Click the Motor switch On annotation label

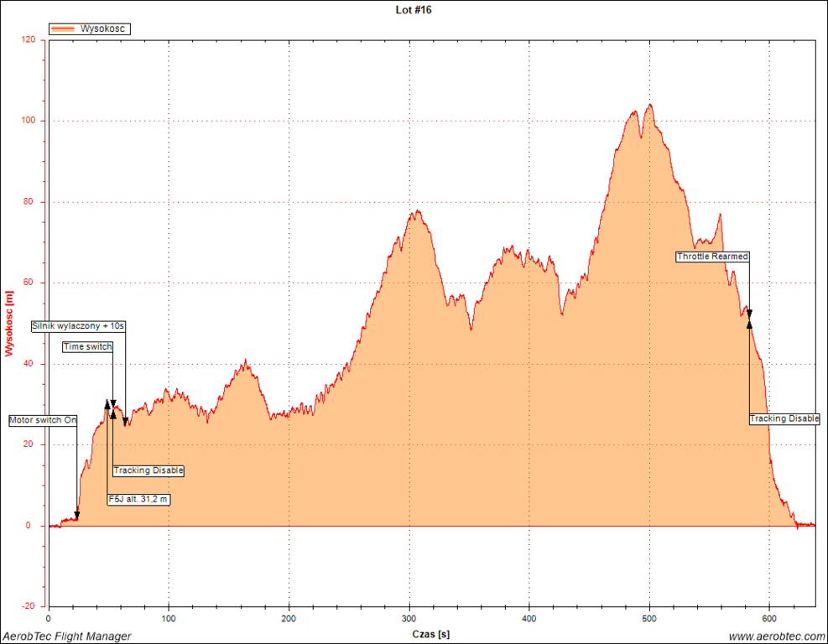pyautogui.click(x=43, y=420)
